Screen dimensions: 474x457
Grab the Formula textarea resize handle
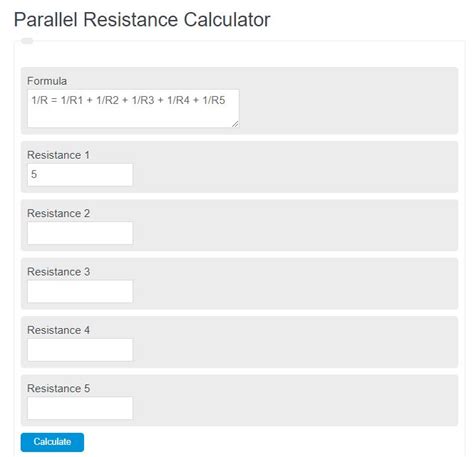(235, 124)
